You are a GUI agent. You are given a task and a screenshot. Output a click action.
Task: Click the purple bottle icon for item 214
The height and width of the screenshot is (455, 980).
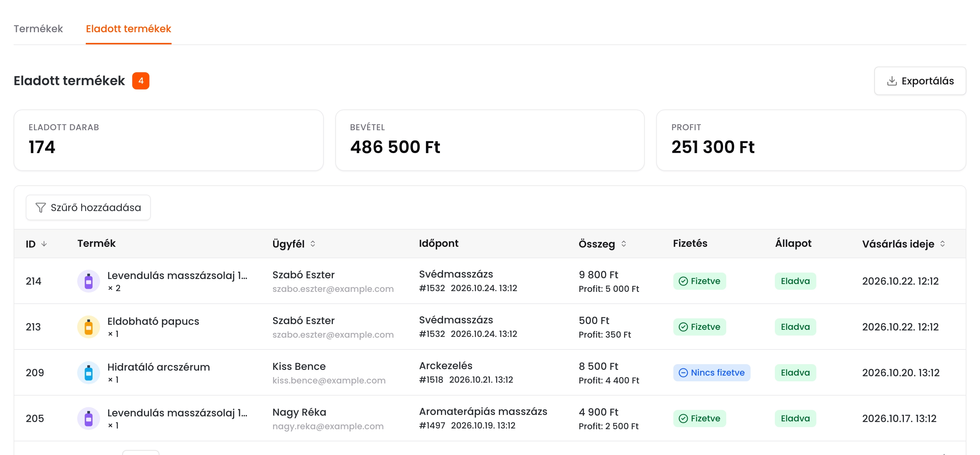(x=88, y=281)
